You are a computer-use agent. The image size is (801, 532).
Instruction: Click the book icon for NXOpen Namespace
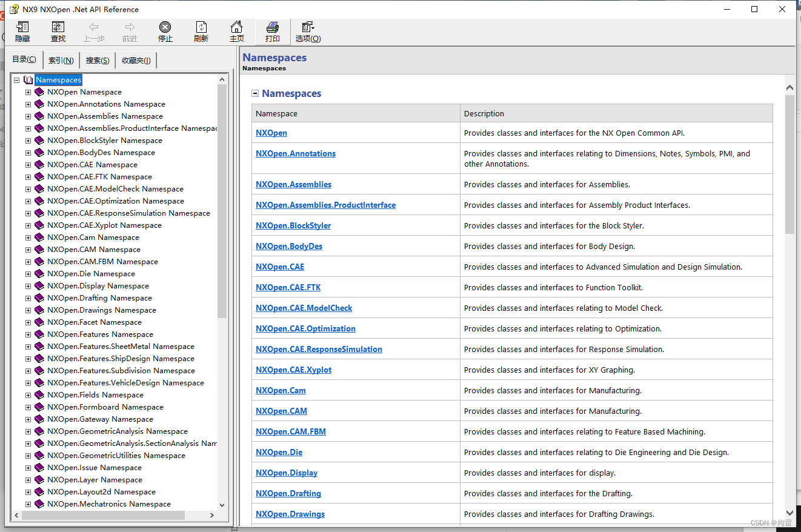point(39,92)
